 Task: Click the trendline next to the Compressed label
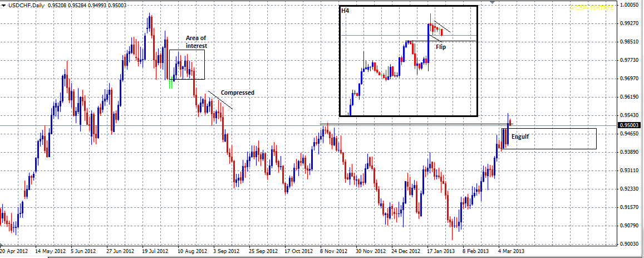[220, 99]
